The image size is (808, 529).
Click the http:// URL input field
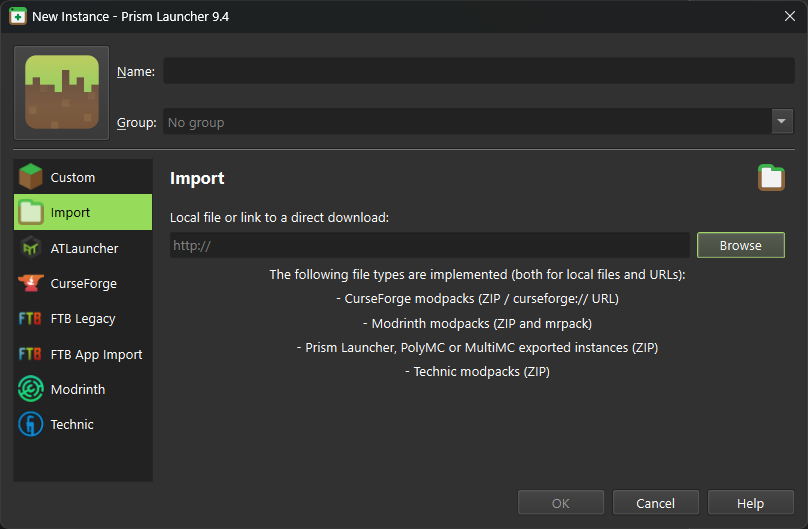429,245
